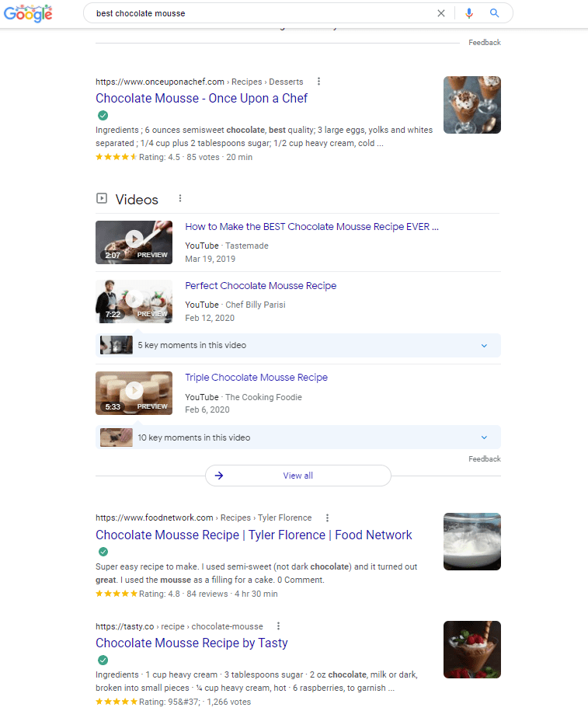Click the Videos section play-box icon

click(x=102, y=198)
